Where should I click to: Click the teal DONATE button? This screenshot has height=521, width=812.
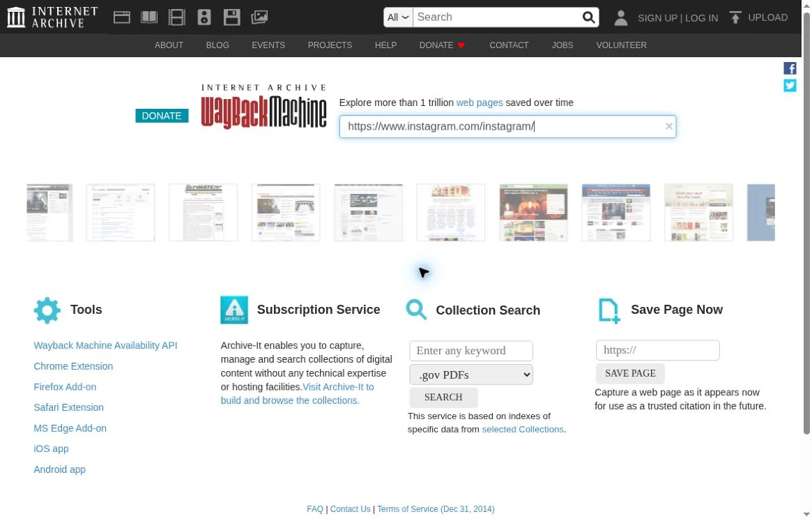(162, 116)
